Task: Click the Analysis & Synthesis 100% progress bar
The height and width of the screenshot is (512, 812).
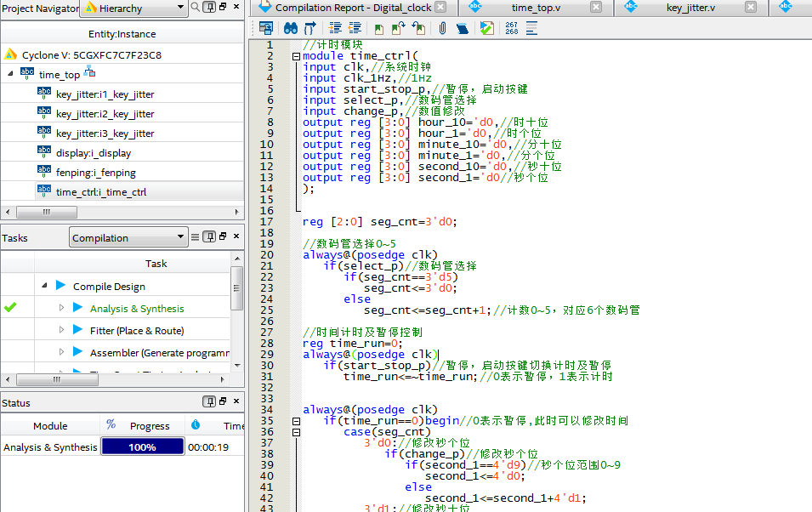Action: point(142,447)
